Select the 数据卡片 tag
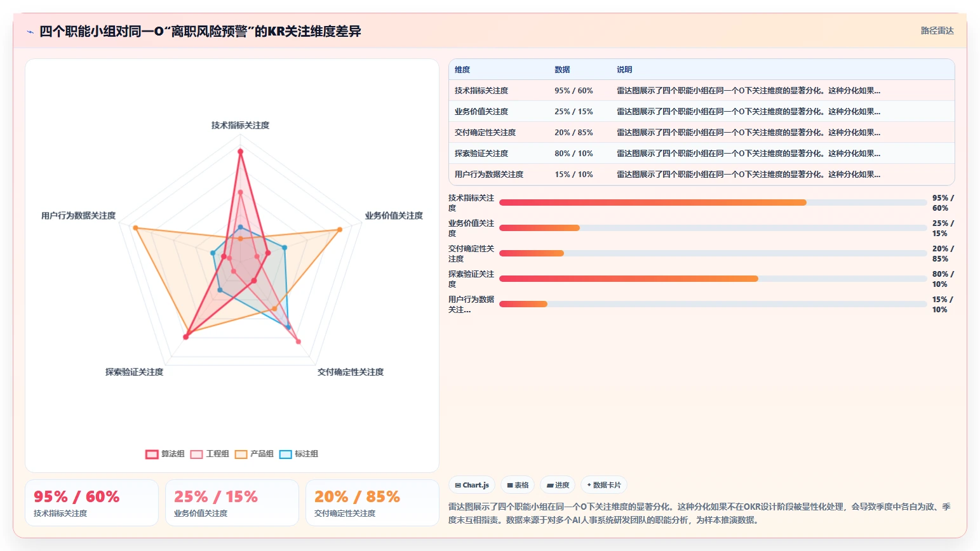 [x=603, y=485]
